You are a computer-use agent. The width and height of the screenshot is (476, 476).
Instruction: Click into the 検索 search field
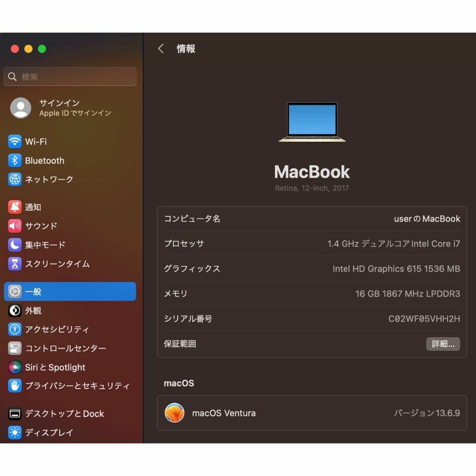[x=70, y=77]
